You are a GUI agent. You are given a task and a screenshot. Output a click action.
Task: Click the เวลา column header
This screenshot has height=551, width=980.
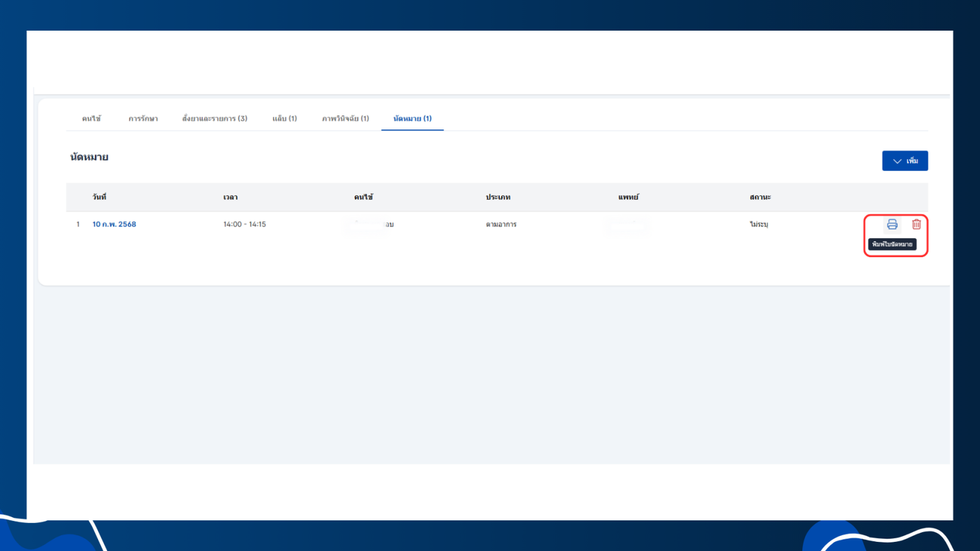coord(230,197)
